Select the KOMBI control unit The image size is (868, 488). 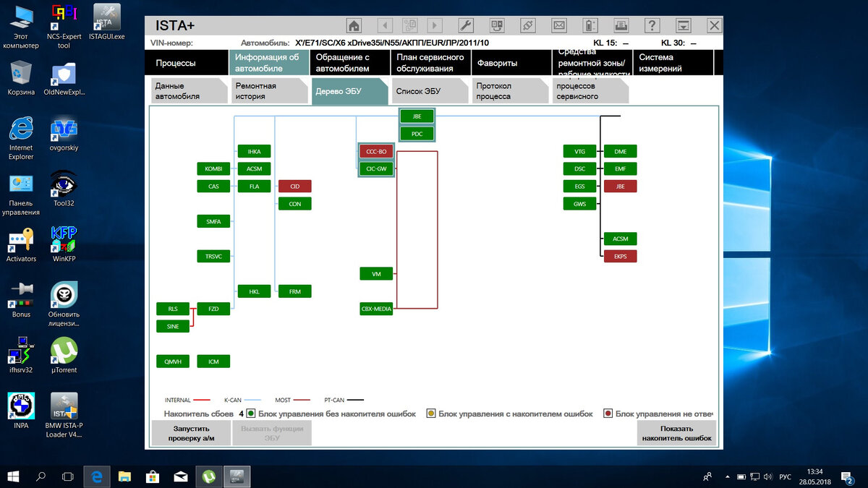point(213,168)
